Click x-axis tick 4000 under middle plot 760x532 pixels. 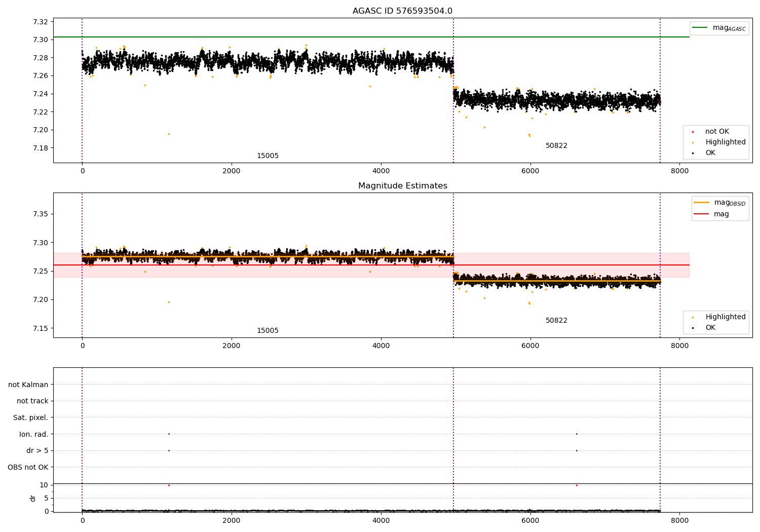(x=381, y=346)
